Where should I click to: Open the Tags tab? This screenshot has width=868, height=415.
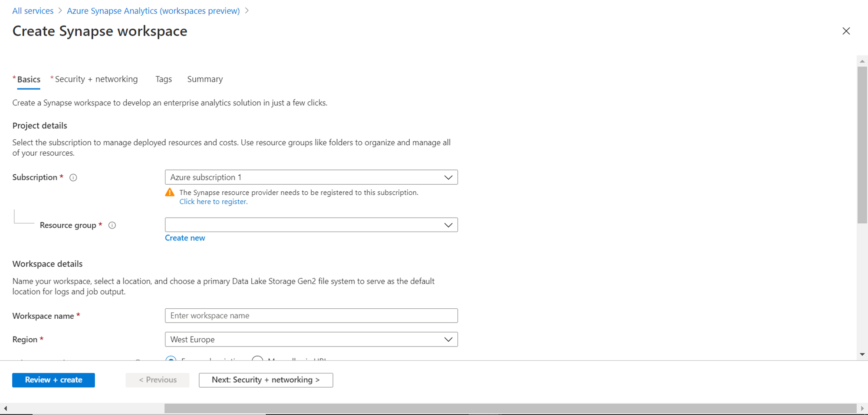click(x=164, y=79)
